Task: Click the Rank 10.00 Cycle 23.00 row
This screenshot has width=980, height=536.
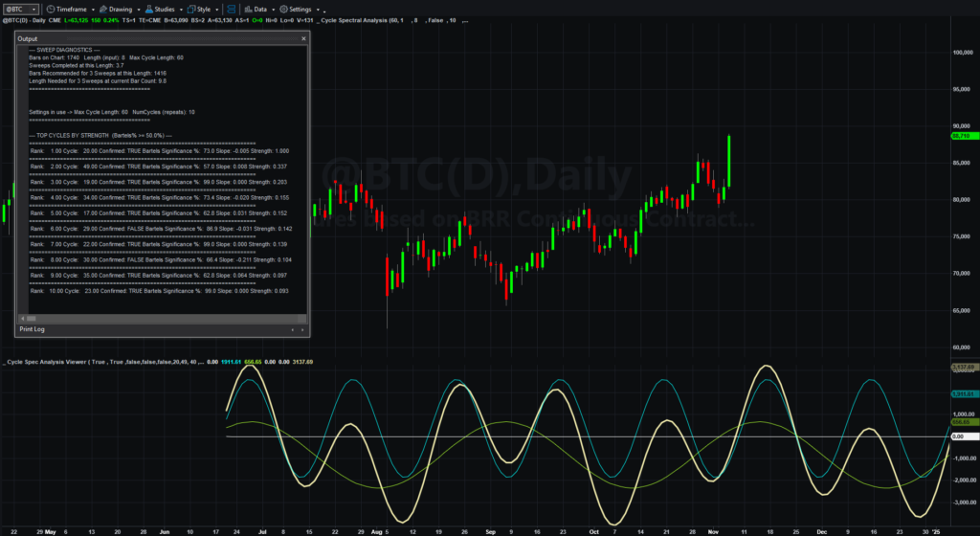Action: click(x=160, y=291)
